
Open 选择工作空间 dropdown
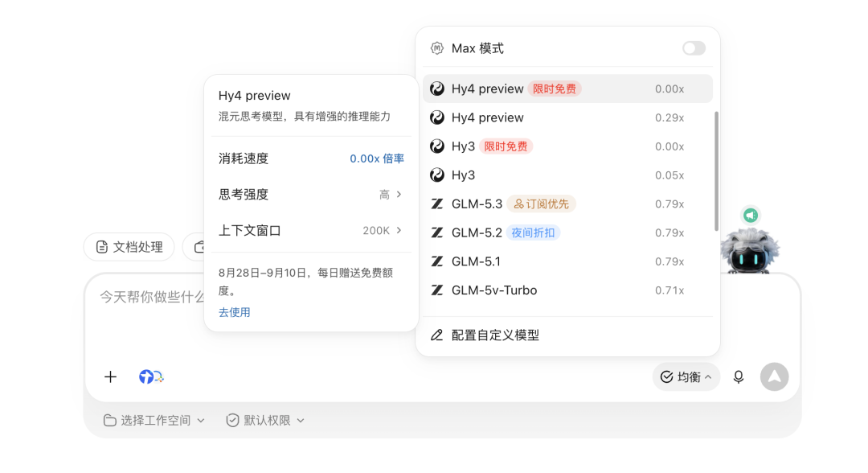pos(154,421)
